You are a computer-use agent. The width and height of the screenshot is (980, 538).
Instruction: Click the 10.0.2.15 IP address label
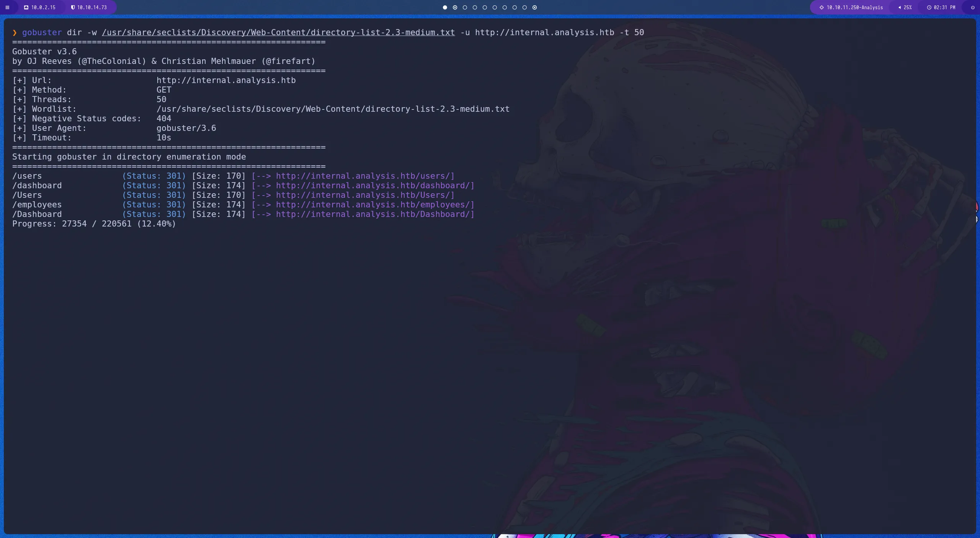coord(43,7)
